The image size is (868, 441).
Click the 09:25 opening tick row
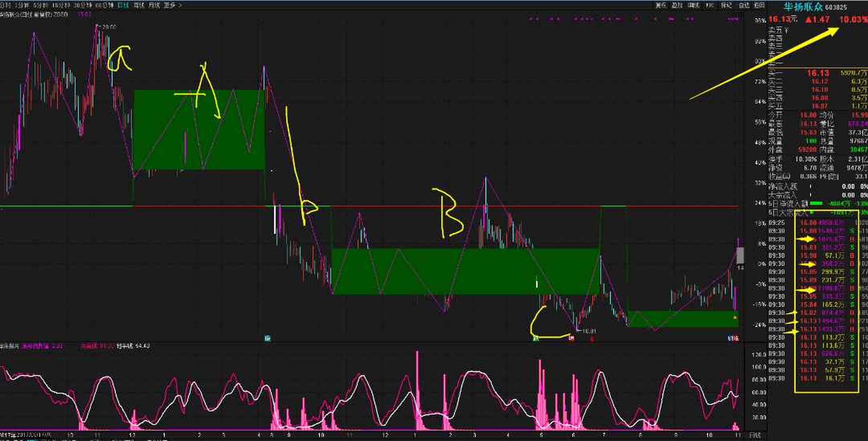coord(818,223)
